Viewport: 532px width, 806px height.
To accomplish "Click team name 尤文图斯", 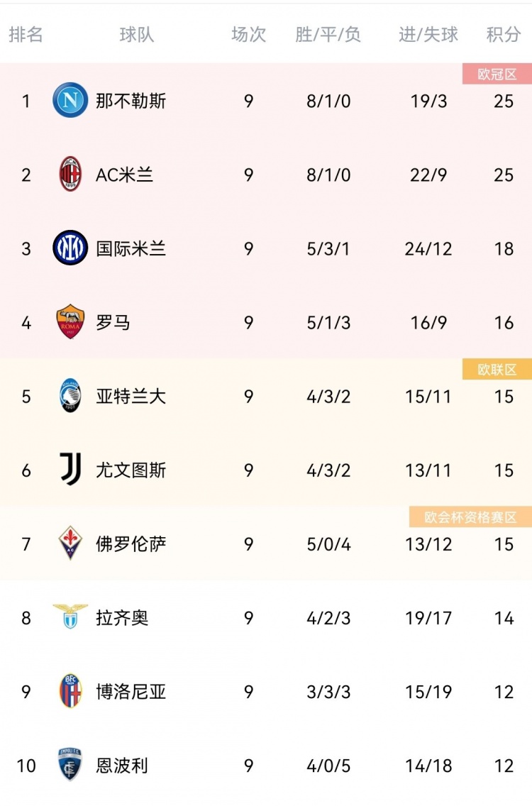I will click(131, 470).
